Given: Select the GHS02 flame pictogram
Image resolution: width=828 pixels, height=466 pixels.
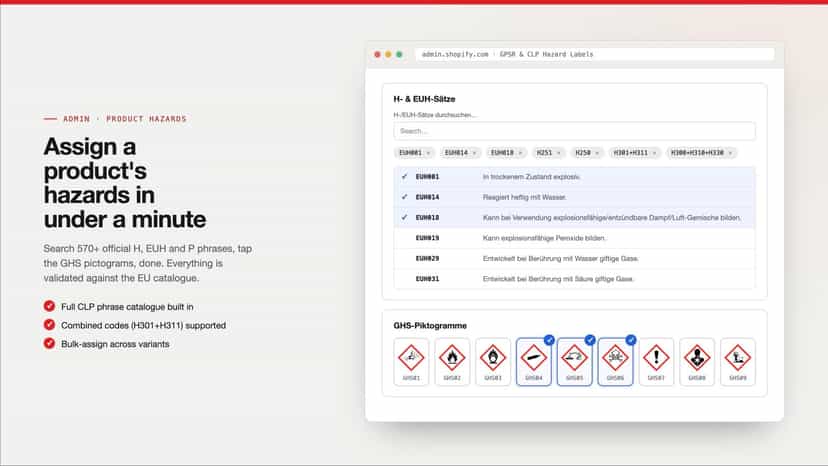Looking at the screenshot, I should tap(452, 362).
